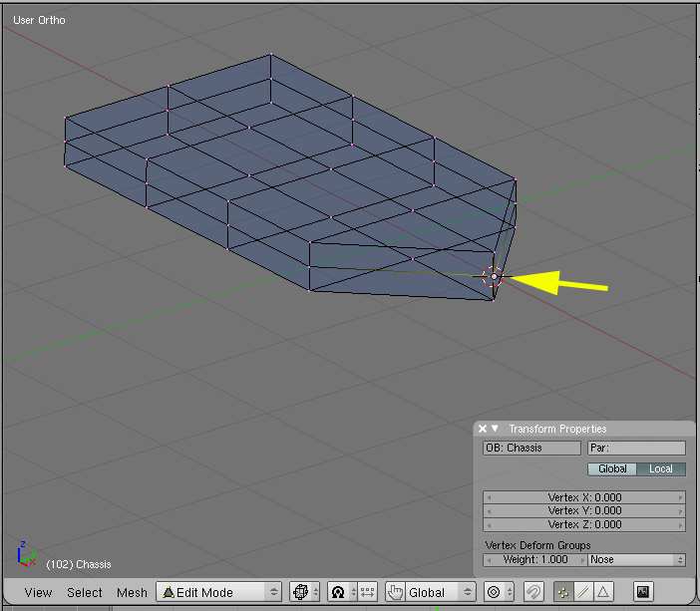Click the Weight: 1.000 field
The image size is (700, 611).
(534, 560)
